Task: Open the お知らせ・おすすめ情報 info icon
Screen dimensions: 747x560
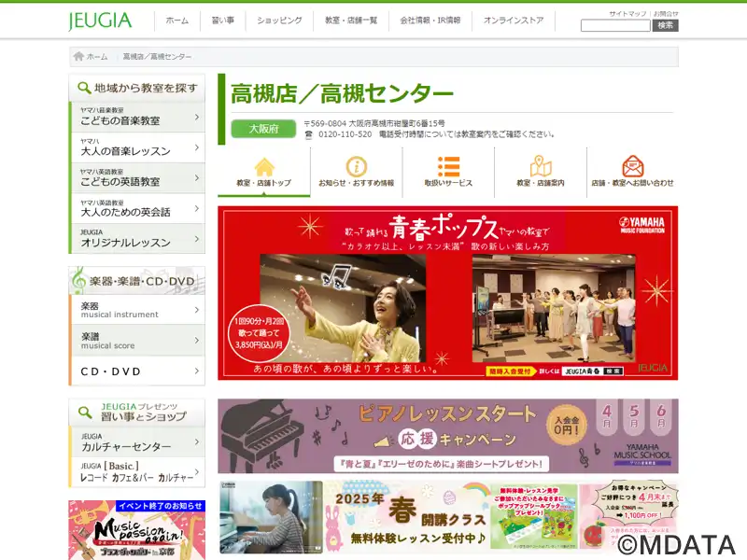Action: pyautogui.click(x=357, y=167)
